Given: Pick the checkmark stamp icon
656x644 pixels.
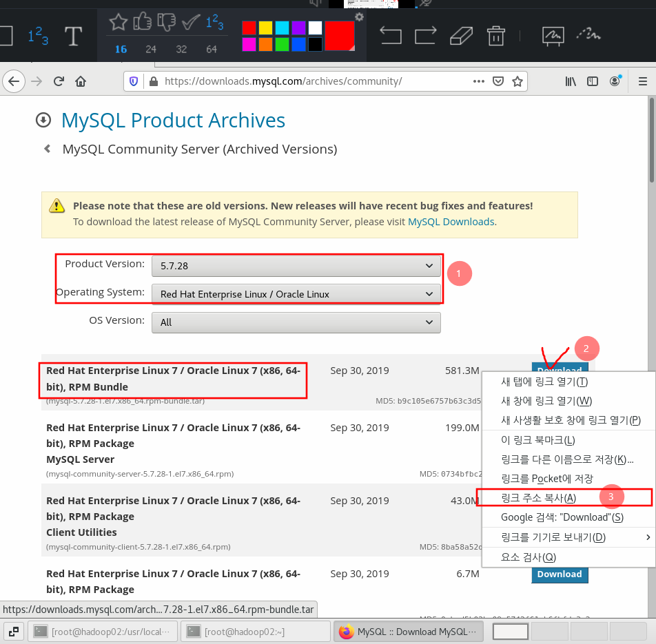Looking at the screenshot, I should tap(191, 22).
